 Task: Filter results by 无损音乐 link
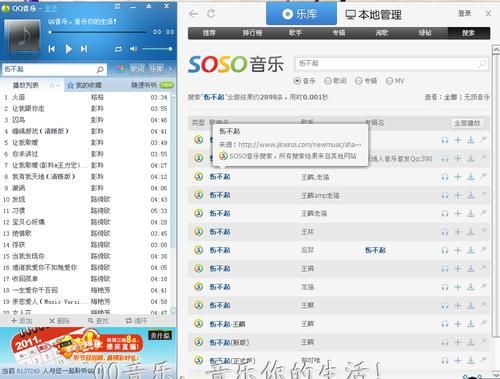click(x=477, y=97)
